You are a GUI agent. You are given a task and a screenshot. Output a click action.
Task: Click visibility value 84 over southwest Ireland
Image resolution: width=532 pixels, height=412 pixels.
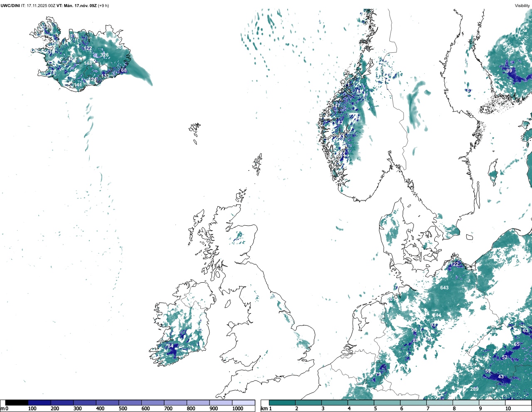(x=170, y=346)
